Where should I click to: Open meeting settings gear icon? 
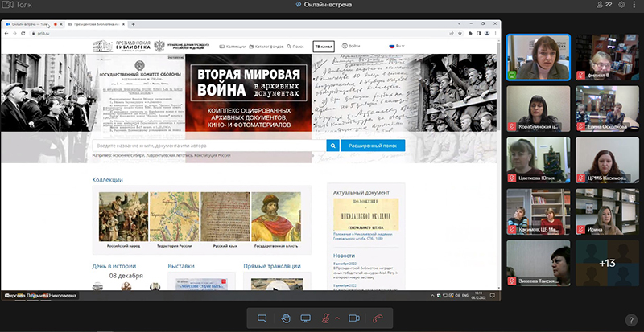[621, 5]
